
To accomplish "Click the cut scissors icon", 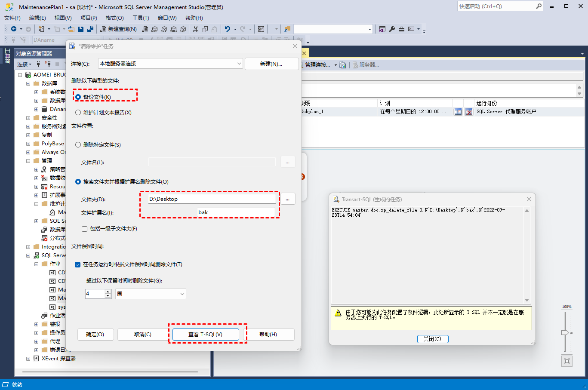I will 196,29.
